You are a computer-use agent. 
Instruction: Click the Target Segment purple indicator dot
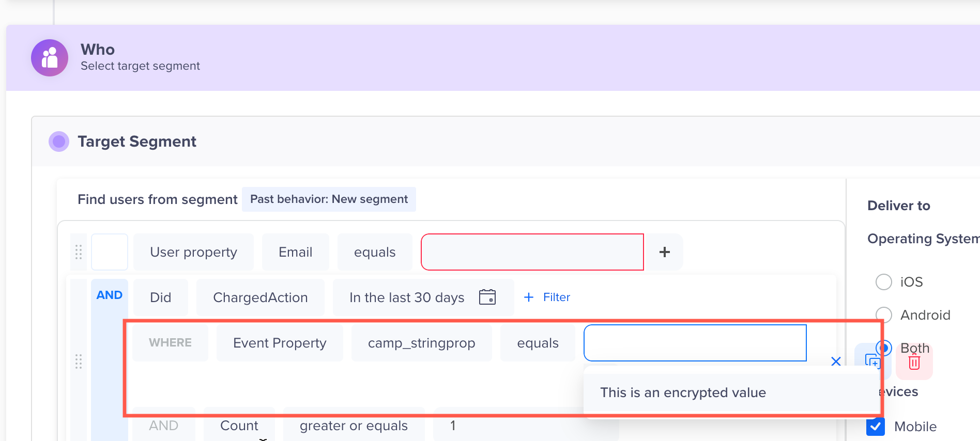click(58, 141)
